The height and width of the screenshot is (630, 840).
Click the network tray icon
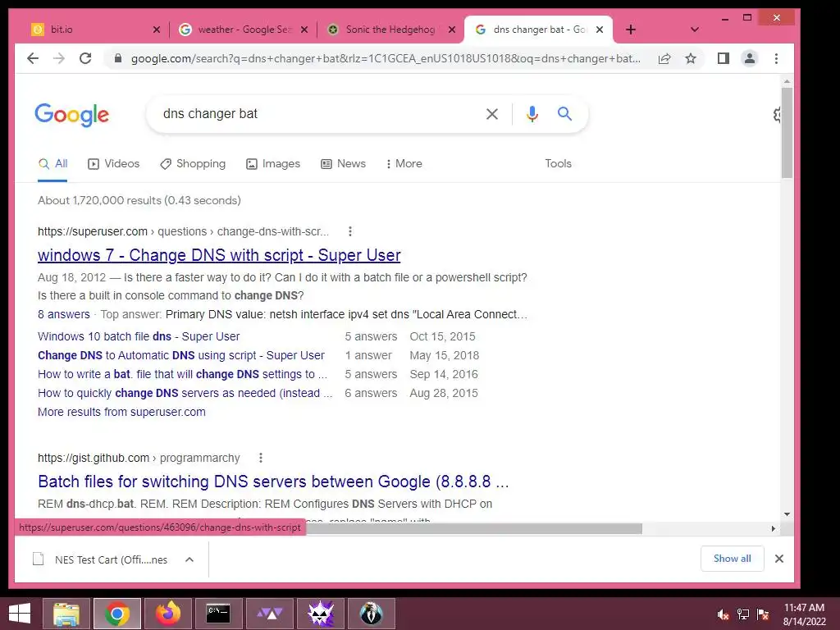coord(743,614)
